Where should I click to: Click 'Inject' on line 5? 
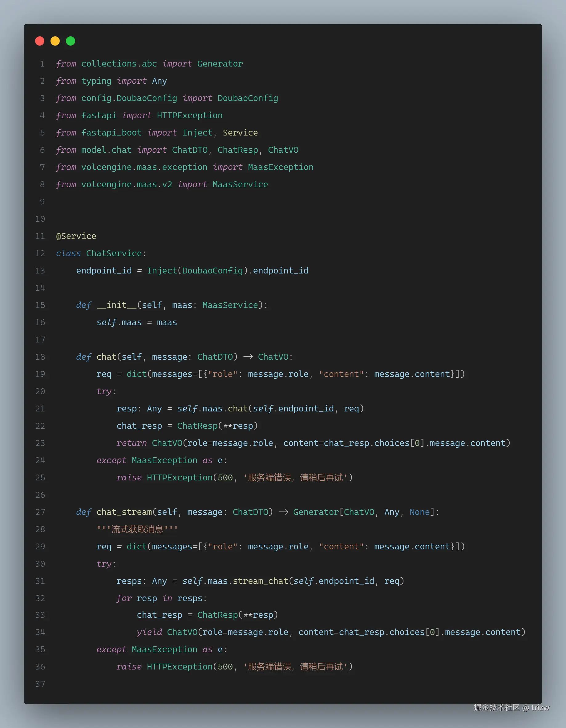click(197, 133)
